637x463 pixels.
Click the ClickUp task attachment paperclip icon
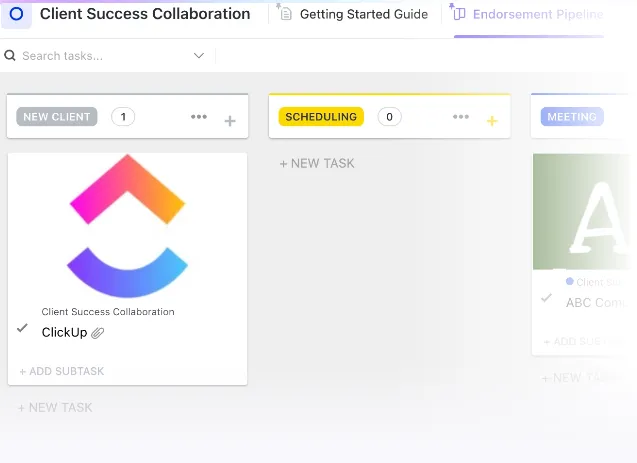pyautogui.click(x=98, y=333)
